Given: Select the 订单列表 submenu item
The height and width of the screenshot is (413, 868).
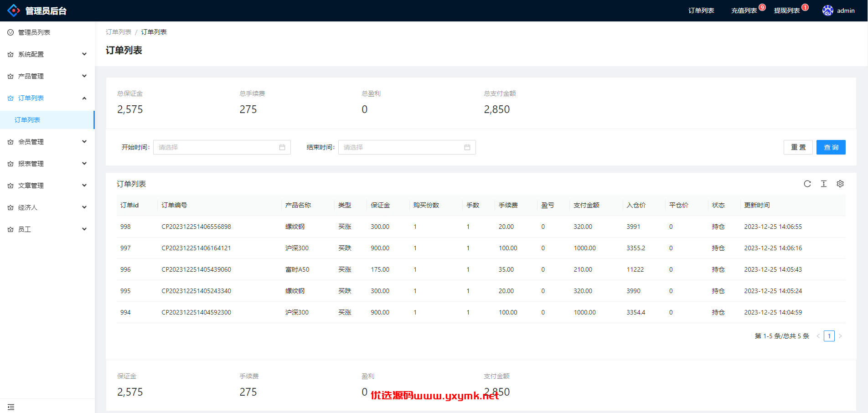Looking at the screenshot, I should pos(47,120).
